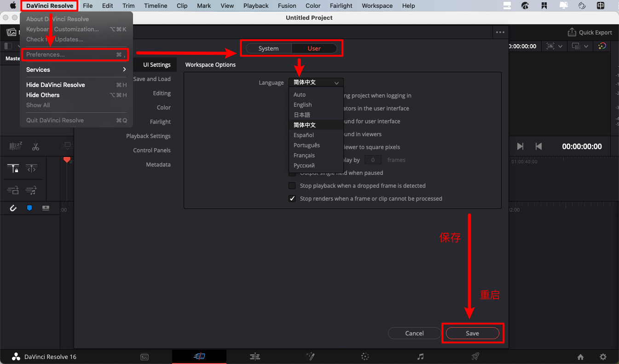Select Hide Others menu entry

(76, 95)
